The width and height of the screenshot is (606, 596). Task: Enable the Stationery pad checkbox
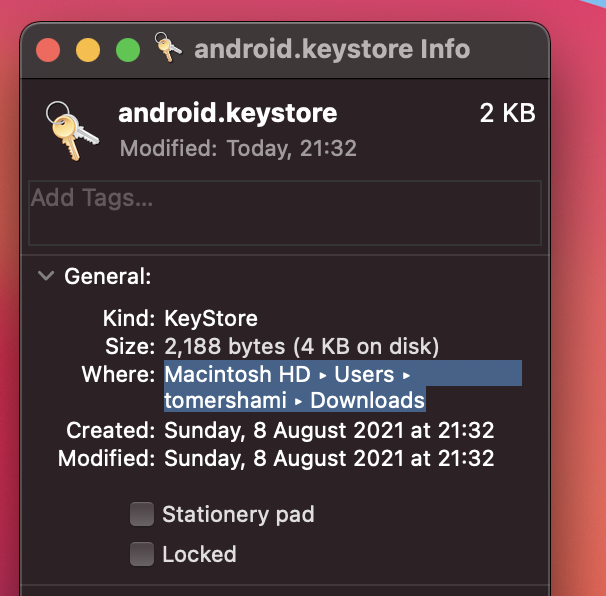[x=142, y=514]
